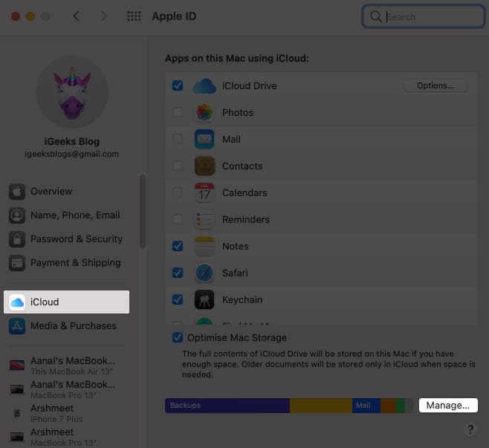Click the Photos app icon
This screenshot has width=489, height=448.
[204, 112]
